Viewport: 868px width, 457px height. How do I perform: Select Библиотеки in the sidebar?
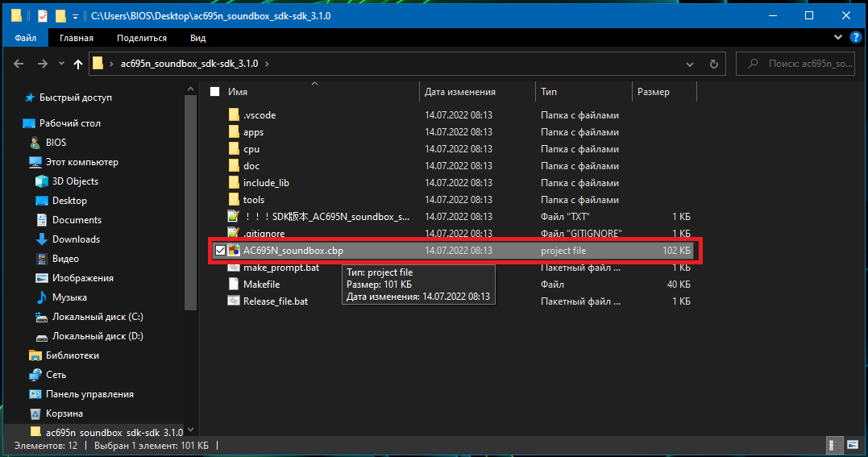[x=73, y=355]
